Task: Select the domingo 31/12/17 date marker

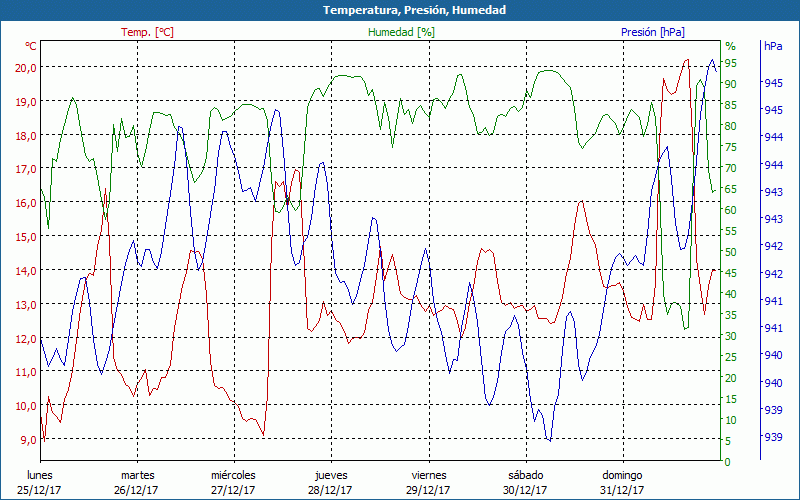Action: pos(622,482)
